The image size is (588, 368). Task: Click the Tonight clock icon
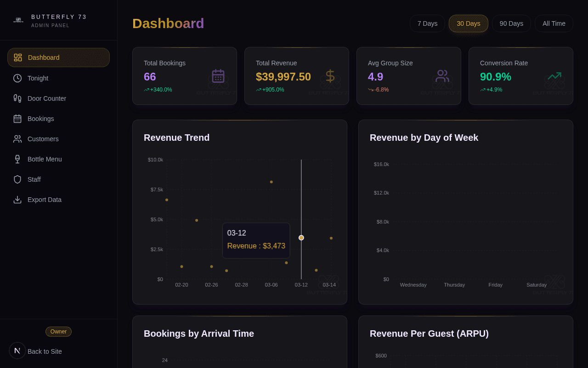(x=17, y=78)
